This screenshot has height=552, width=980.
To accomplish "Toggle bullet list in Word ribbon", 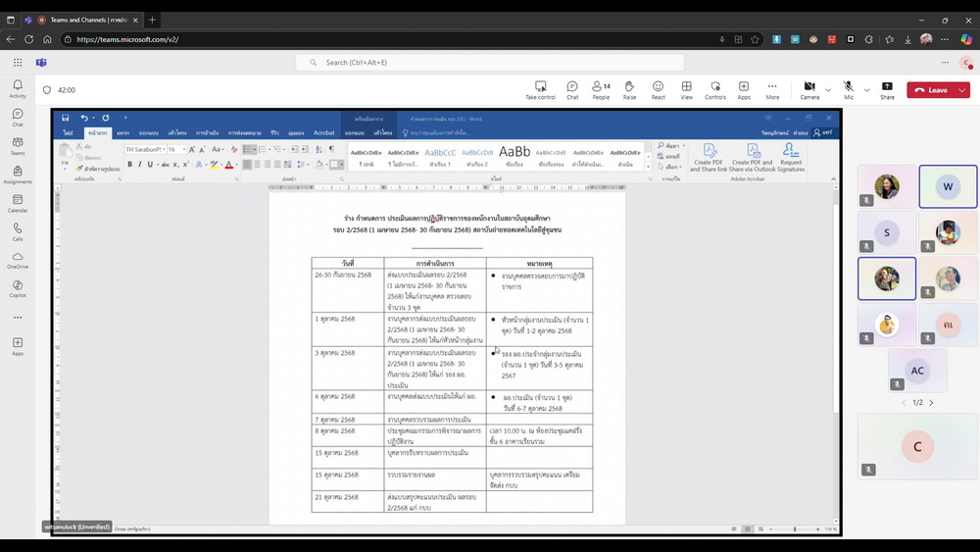I will (x=249, y=149).
